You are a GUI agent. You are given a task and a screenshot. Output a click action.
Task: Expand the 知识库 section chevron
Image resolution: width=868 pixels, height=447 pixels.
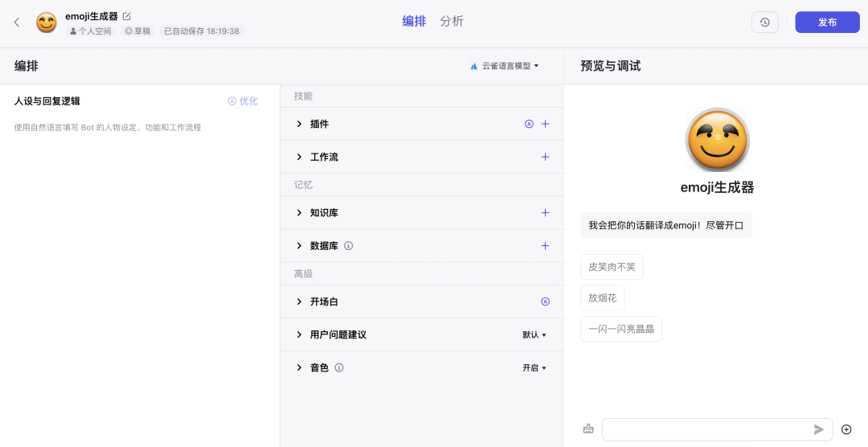(299, 213)
